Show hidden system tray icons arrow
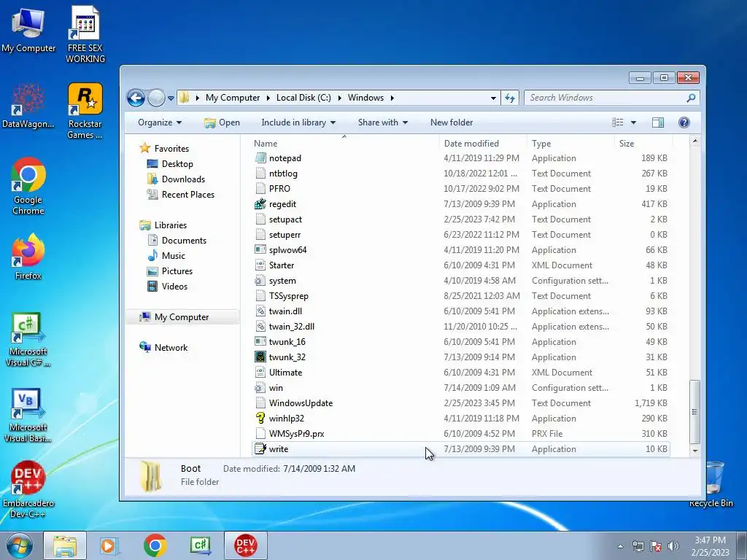This screenshot has width=747, height=560. [x=620, y=546]
